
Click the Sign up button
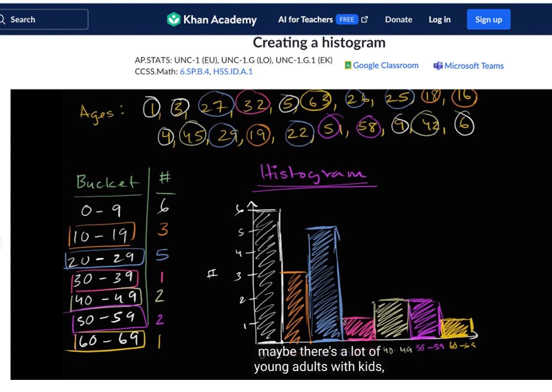(488, 19)
